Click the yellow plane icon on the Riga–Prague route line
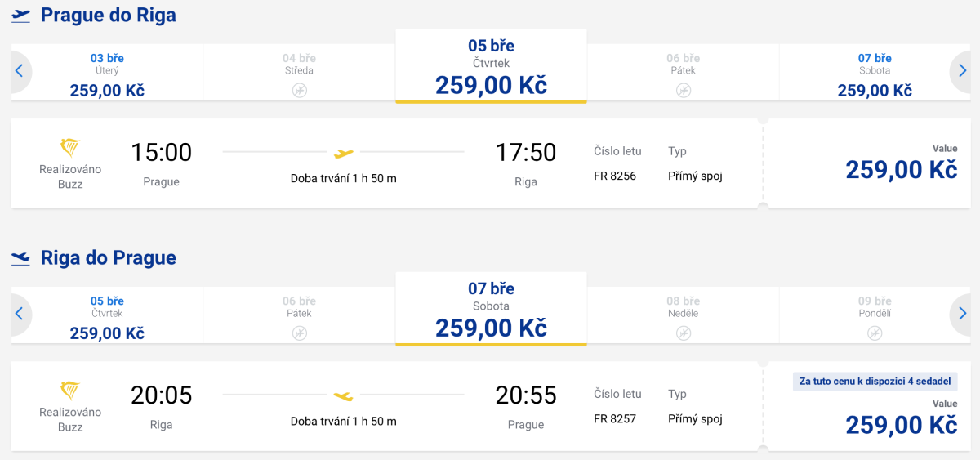Screen dimensions: 980x460 344,396
